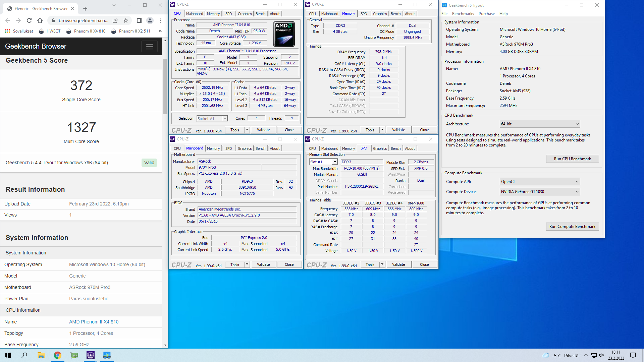Open Tools dropdown arrow in Memory CPU-Z window
This screenshot has height=362, width=644.
pos(382,130)
